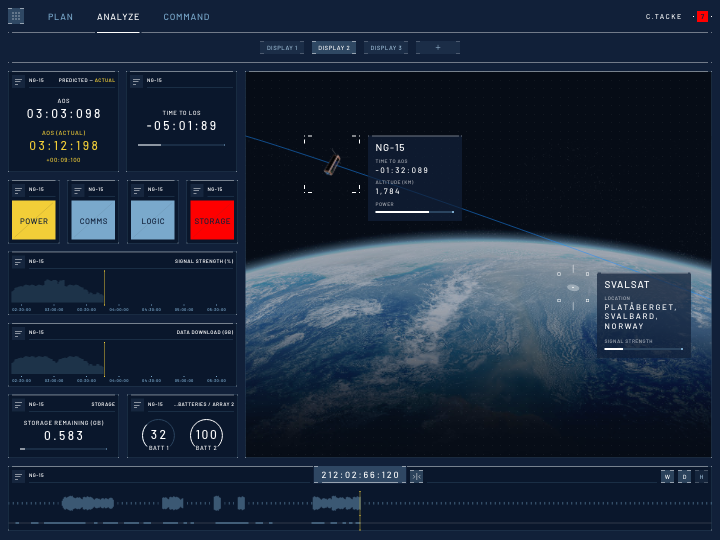The image size is (720, 540).
Task: Open the app grid launcher icon
Action: point(16,16)
